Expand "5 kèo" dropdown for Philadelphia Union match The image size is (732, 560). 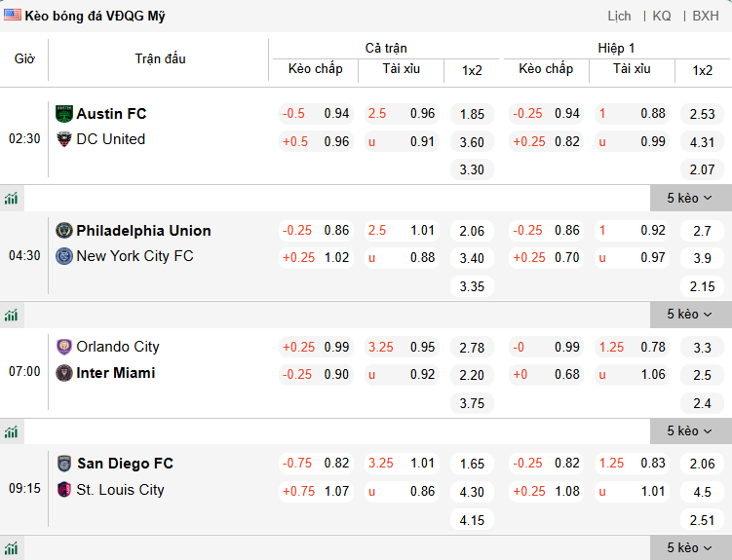tap(690, 315)
